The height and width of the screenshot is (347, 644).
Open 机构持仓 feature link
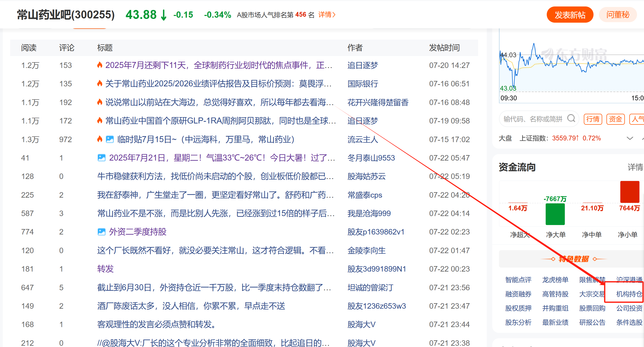[x=629, y=294]
